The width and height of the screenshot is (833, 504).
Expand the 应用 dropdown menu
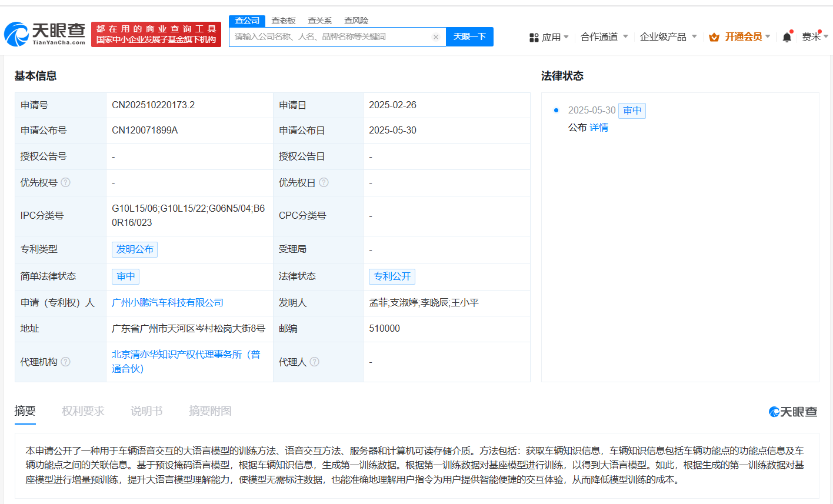[549, 37]
